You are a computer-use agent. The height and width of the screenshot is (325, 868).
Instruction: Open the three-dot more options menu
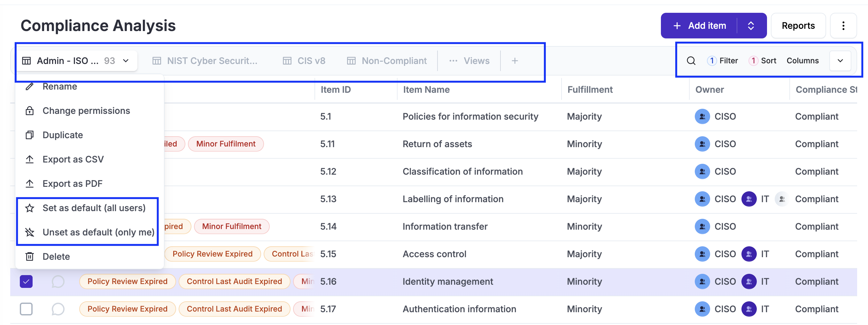pyautogui.click(x=843, y=26)
